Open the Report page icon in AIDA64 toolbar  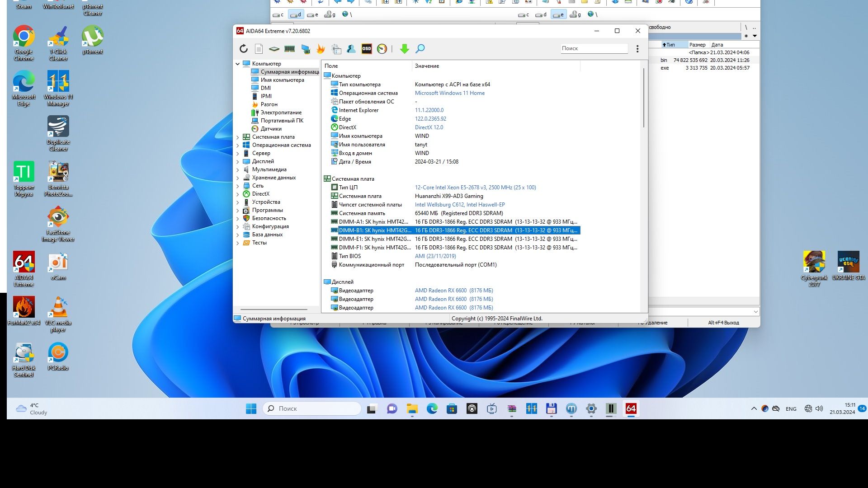[259, 49]
